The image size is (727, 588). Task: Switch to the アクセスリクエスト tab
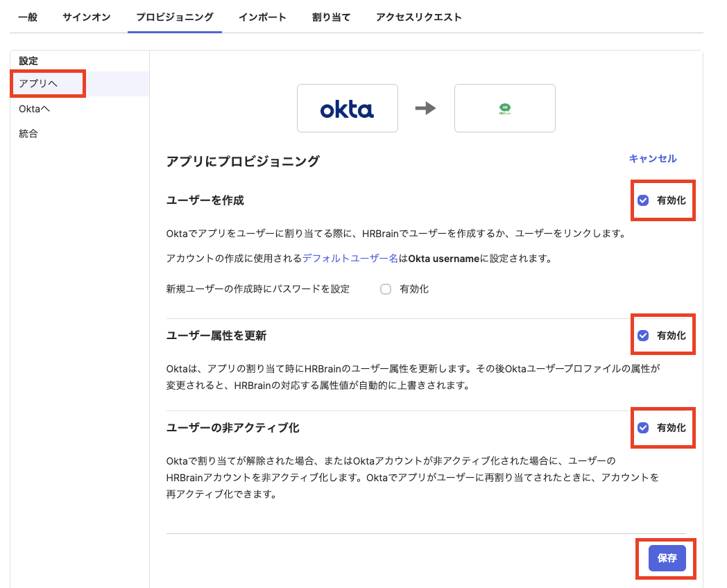[x=418, y=17]
